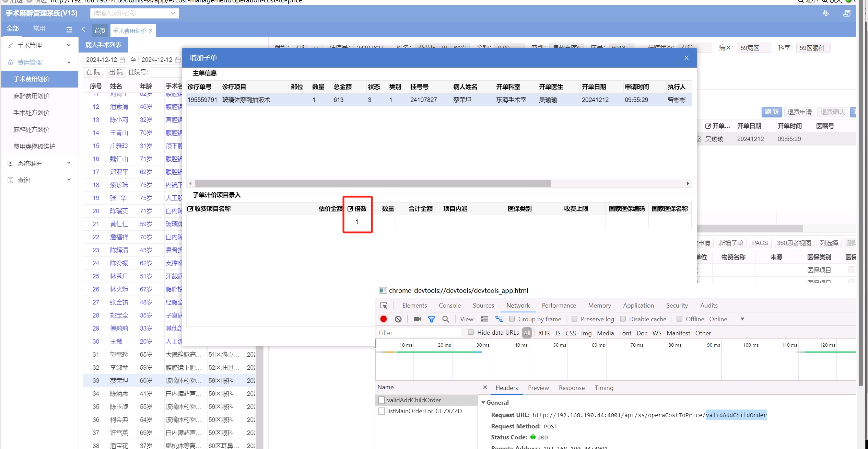Toggle the Hide data URLs checkbox
Screen dimensions: 868x449
pos(471,332)
